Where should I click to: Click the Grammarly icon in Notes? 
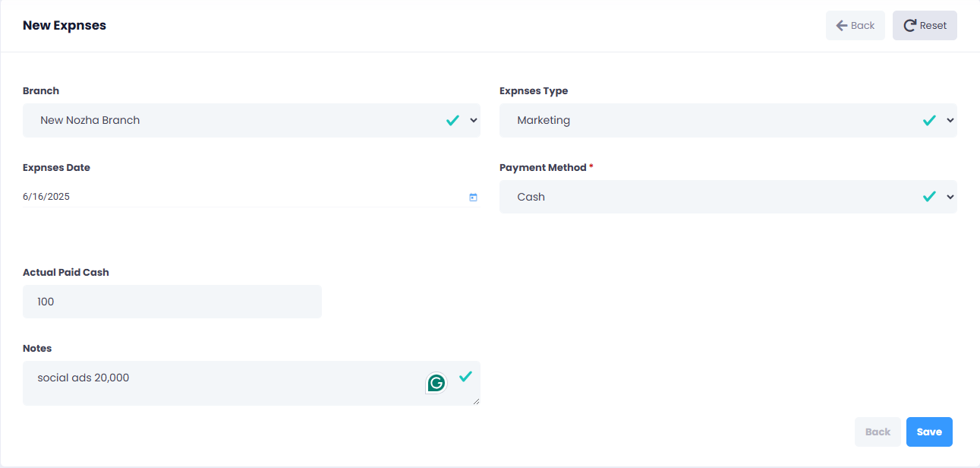tap(436, 383)
